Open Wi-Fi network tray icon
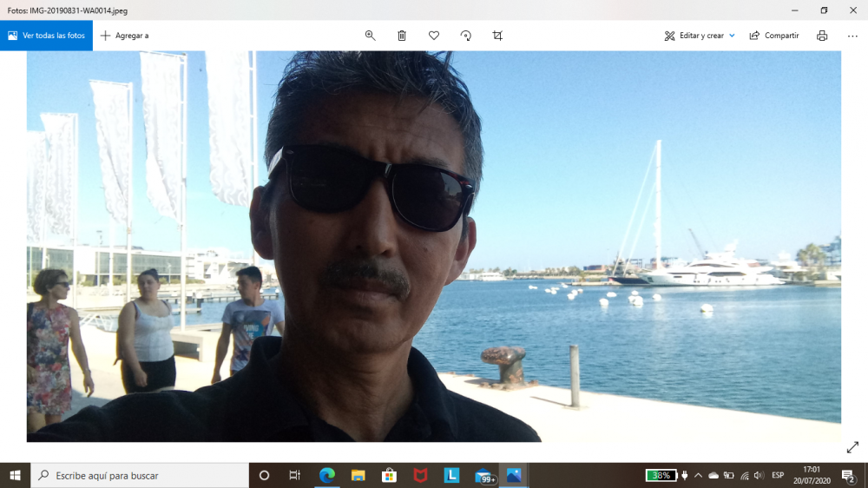Image resolution: width=868 pixels, height=488 pixels. [745, 475]
